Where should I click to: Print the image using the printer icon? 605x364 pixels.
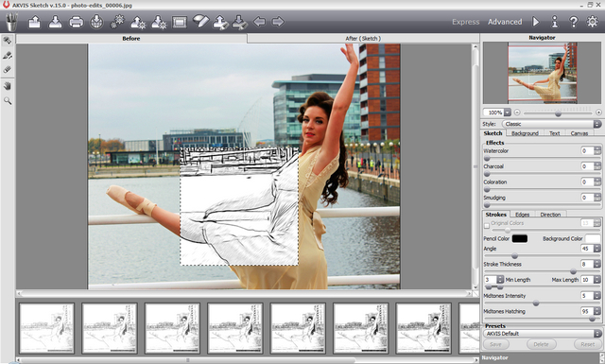pyautogui.click(x=76, y=22)
